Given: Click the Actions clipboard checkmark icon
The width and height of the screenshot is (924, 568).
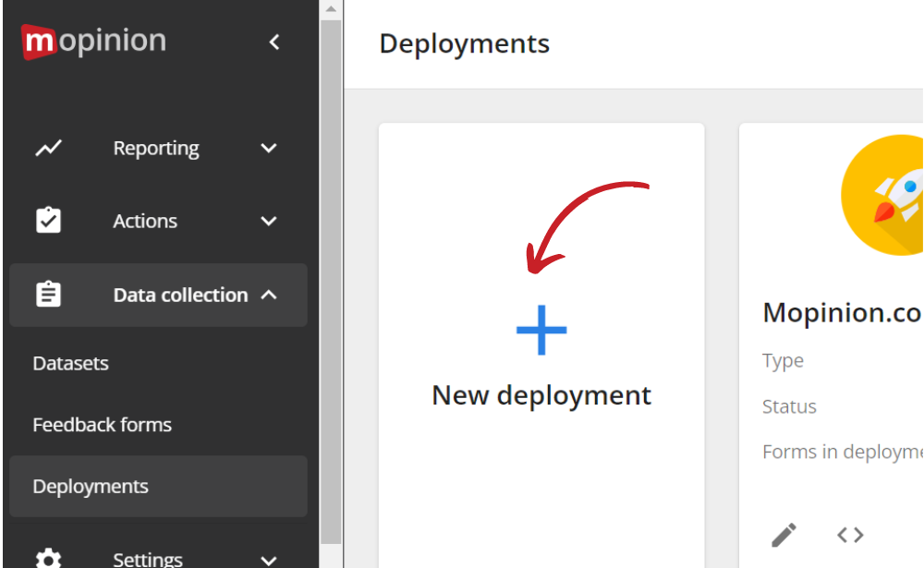Looking at the screenshot, I should 48,221.
